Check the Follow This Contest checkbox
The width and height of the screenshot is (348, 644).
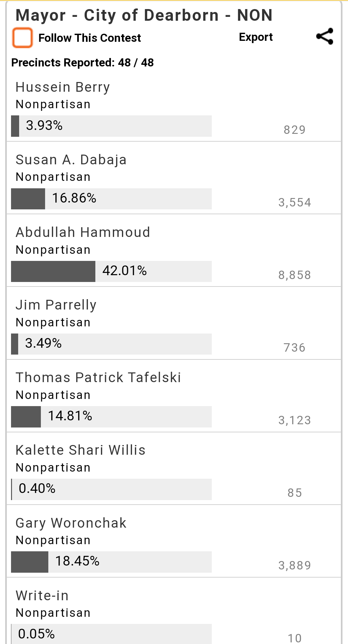22,38
